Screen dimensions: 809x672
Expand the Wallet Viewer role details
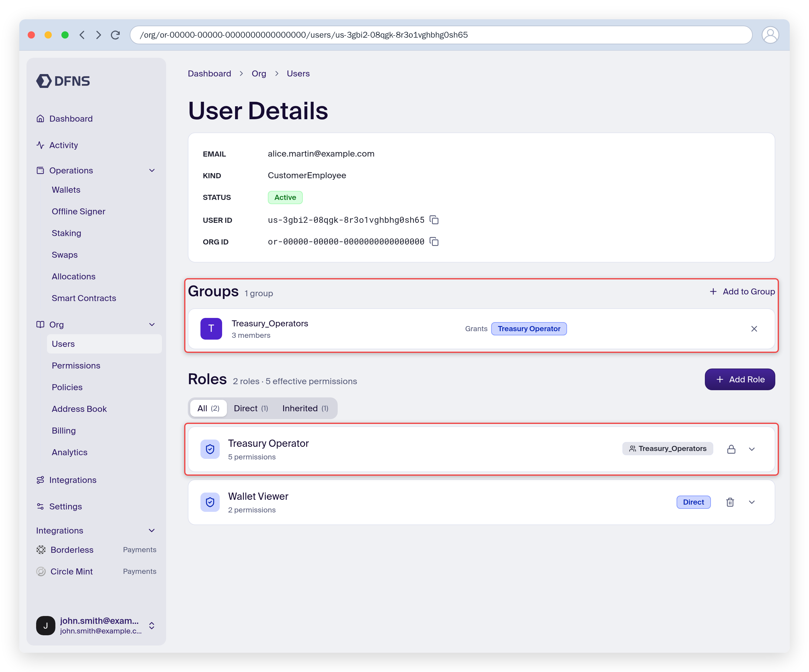(x=752, y=502)
